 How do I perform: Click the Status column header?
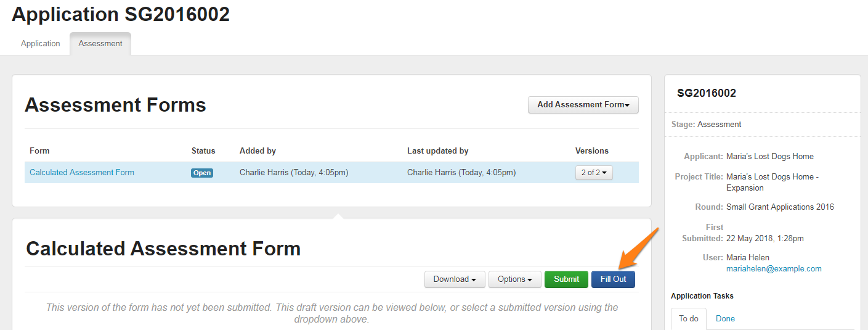pos(203,151)
